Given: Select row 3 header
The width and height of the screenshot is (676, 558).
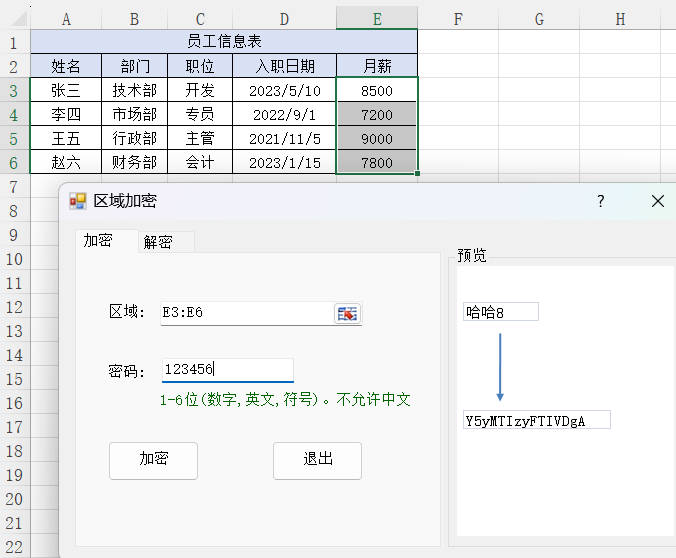Looking at the screenshot, I should point(14,90).
